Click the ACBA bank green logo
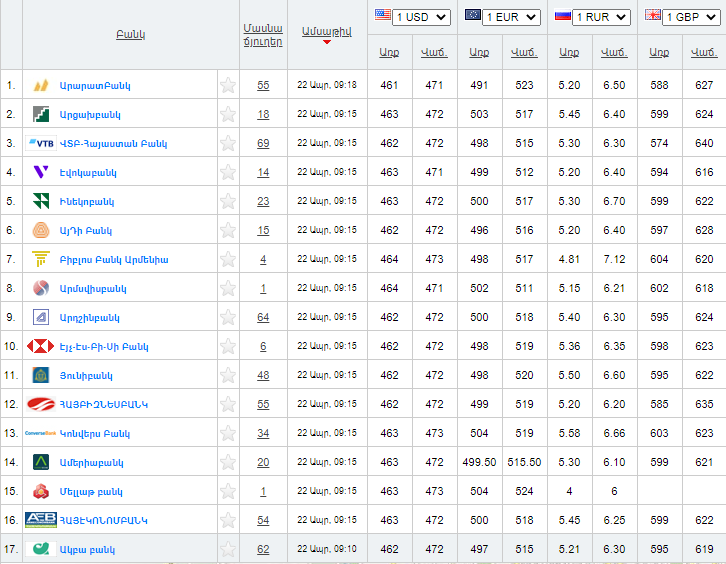This screenshot has height=564, width=726. pos(41,550)
